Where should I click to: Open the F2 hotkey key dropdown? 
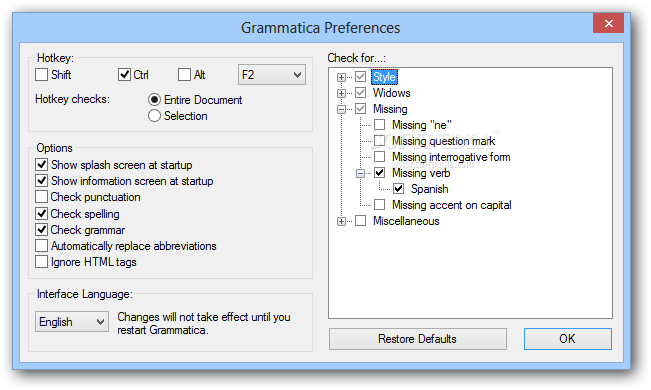[272, 75]
